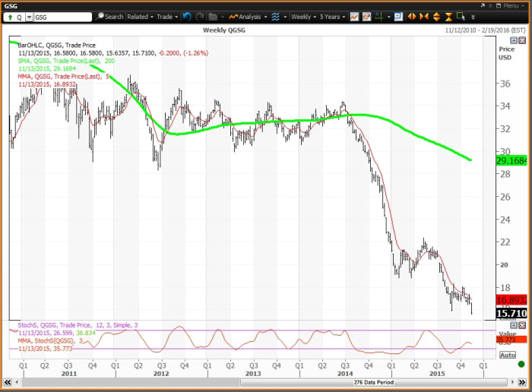Open the 5 Years range dropdown
Screen dimensions: 532x392
click(331, 16)
